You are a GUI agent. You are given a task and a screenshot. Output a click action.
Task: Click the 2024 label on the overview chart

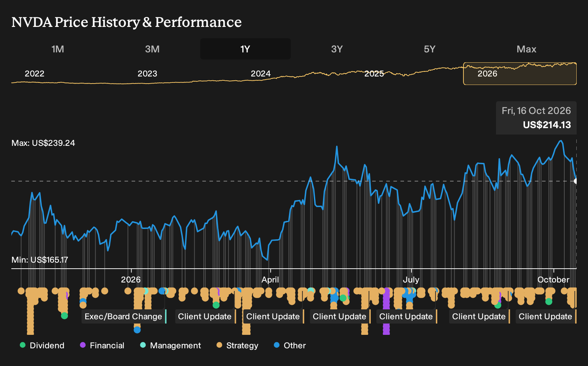[261, 74]
